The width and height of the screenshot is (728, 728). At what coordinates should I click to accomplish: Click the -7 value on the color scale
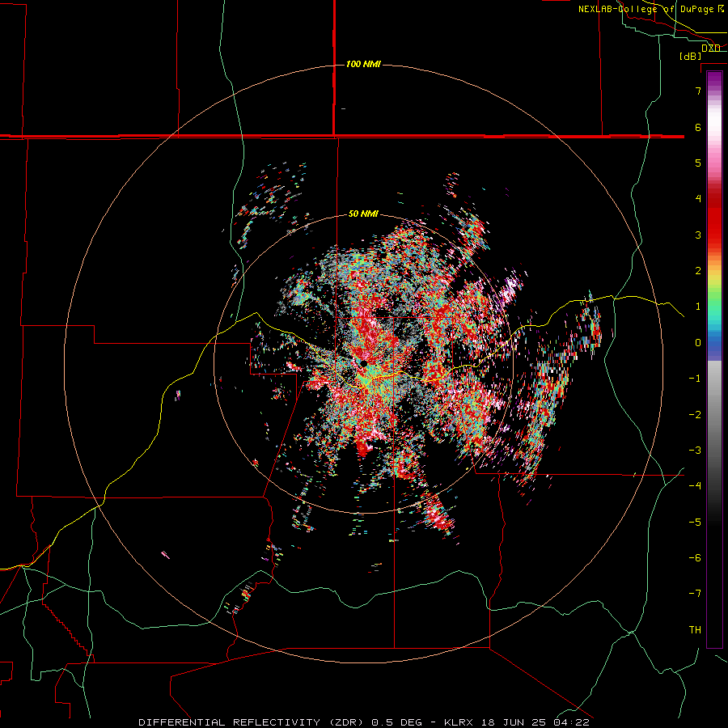pyautogui.click(x=695, y=594)
